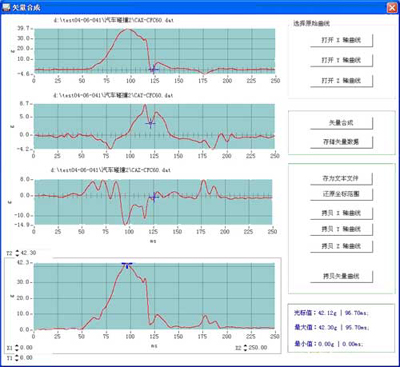Open the Y axis curve file
Image resolution: width=400 pixels, height=367 pixels.
coord(341,60)
